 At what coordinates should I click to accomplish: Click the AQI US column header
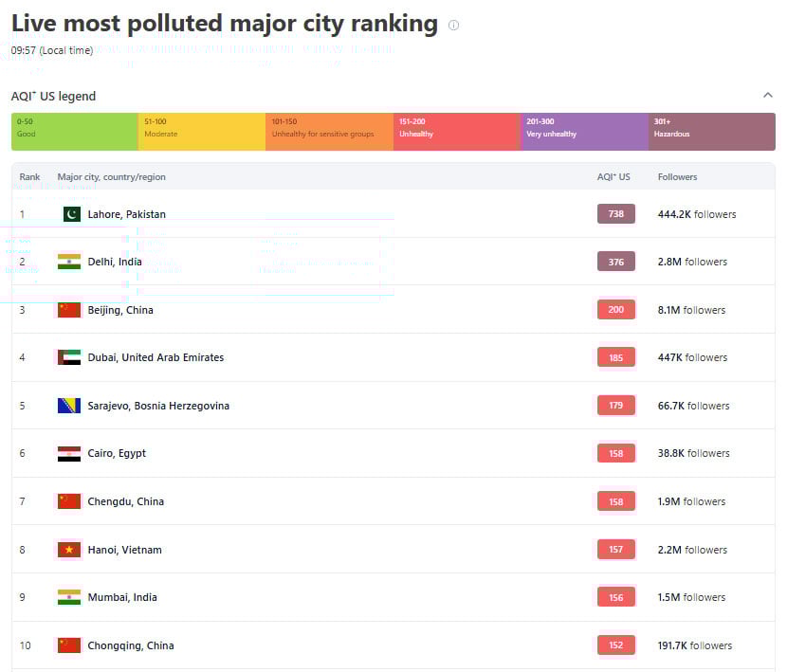[613, 177]
